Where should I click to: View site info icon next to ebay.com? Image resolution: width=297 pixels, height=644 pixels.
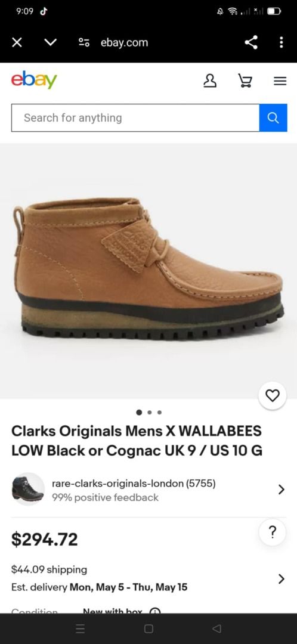pyautogui.click(x=84, y=42)
